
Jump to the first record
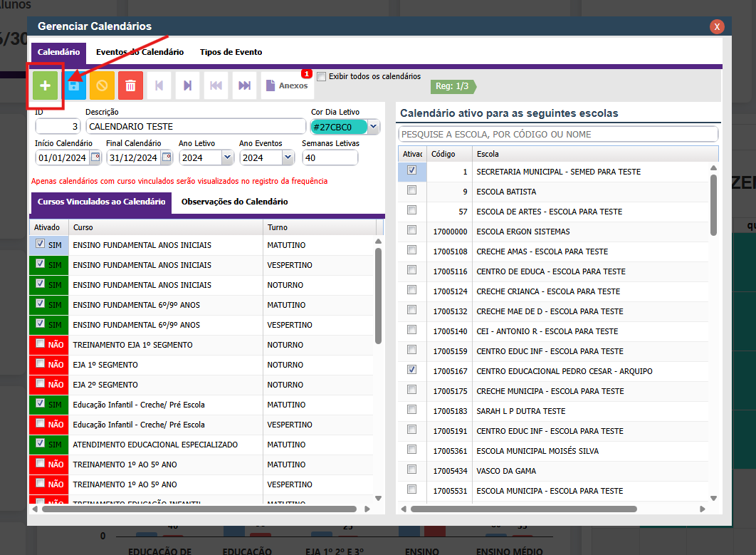pyautogui.click(x=216, y=85)
